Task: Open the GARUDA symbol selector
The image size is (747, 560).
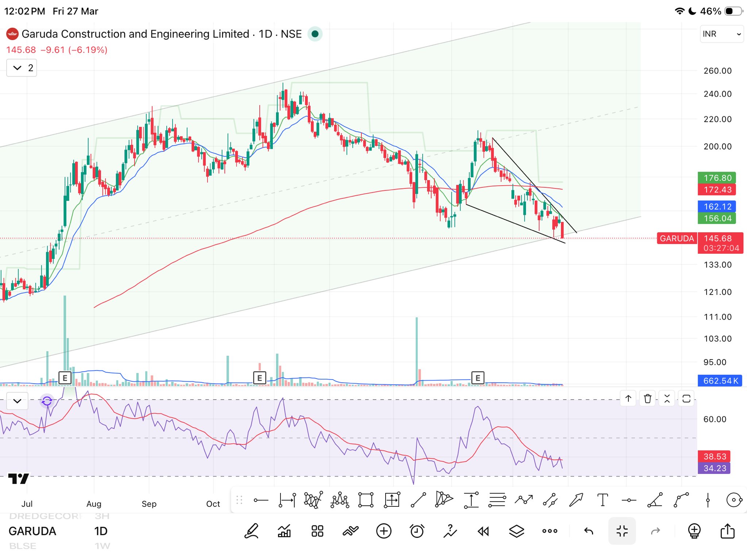Action: click(x=32, y=531)
